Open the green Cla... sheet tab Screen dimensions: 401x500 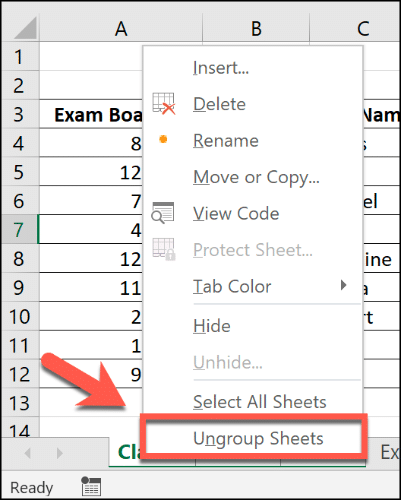(127, 452)
